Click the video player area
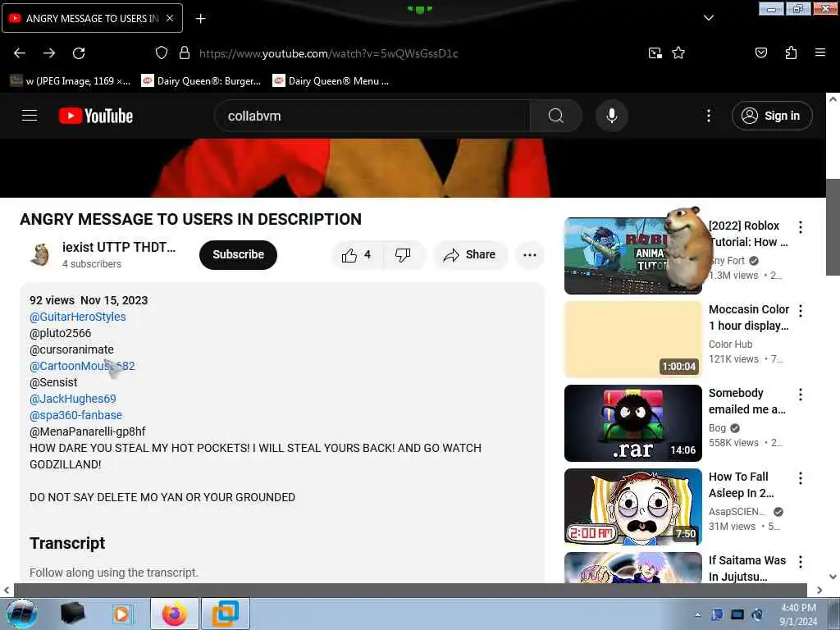Viewport: 840px width, 630px height. tap(413, 168)
